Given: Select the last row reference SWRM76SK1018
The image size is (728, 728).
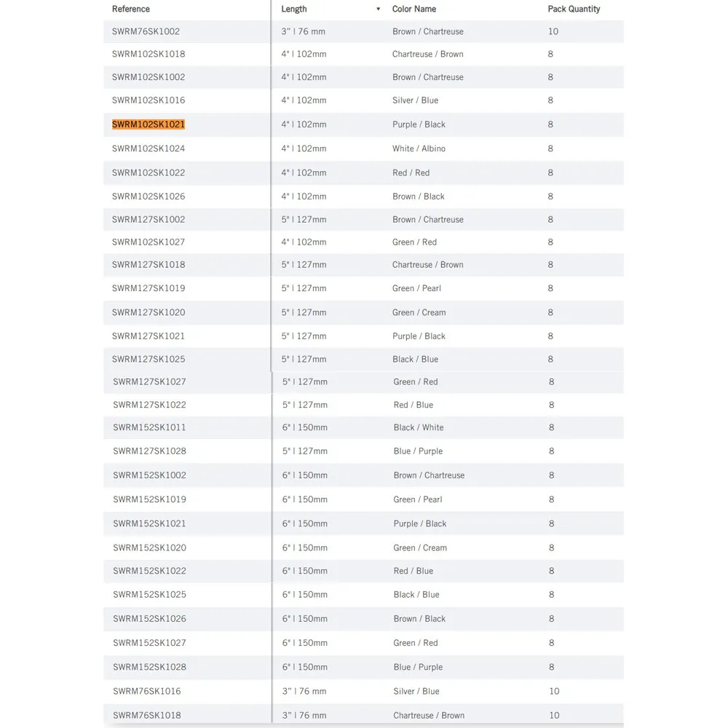Looking at the screenshot, I should [146, 716].
